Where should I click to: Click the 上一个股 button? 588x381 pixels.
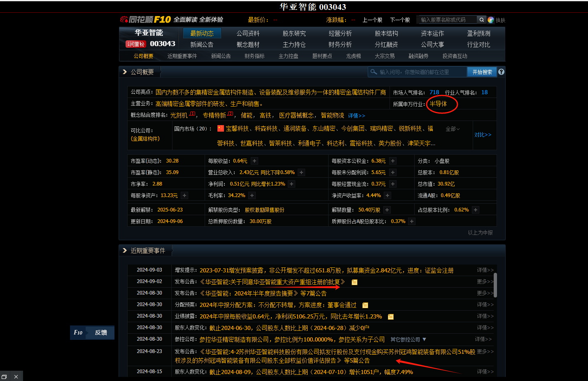[x=372, y=20]
